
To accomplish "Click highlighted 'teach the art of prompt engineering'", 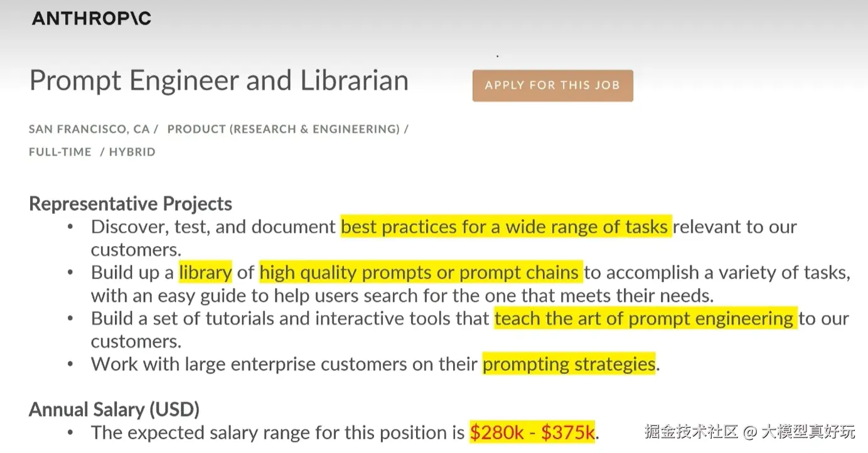I will 645,318.
